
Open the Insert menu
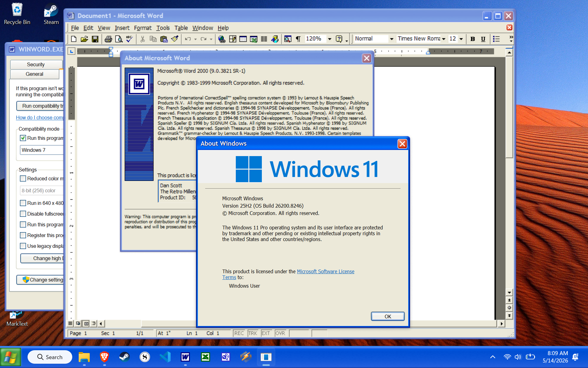[x=122, y=28]
